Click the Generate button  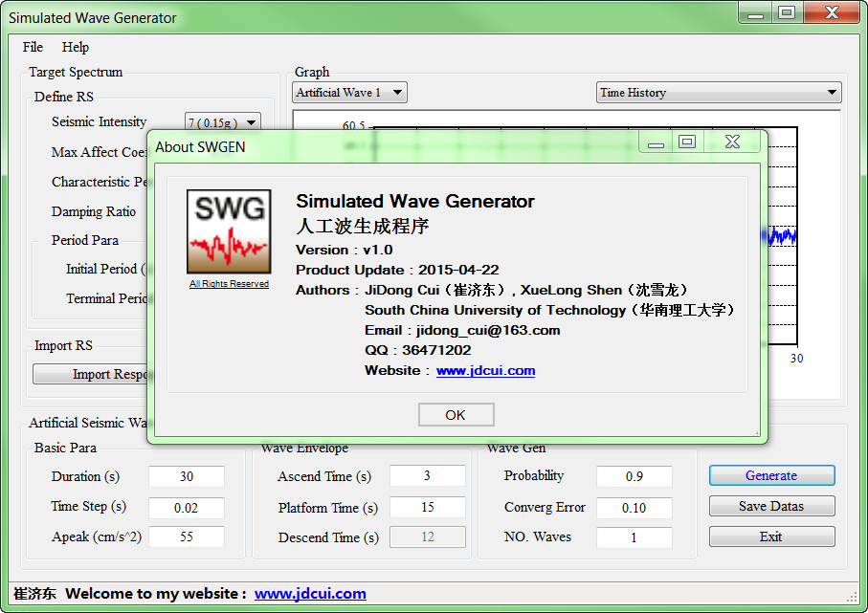tap(771, 475)
